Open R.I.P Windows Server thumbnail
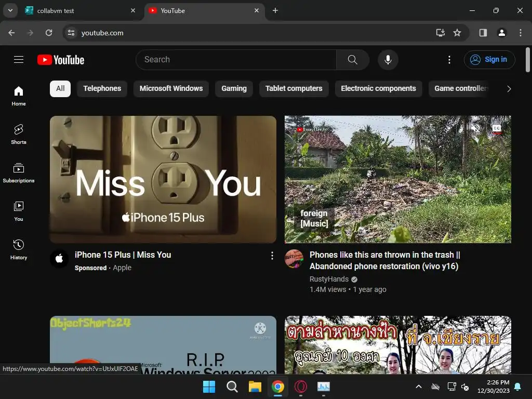 163,345
